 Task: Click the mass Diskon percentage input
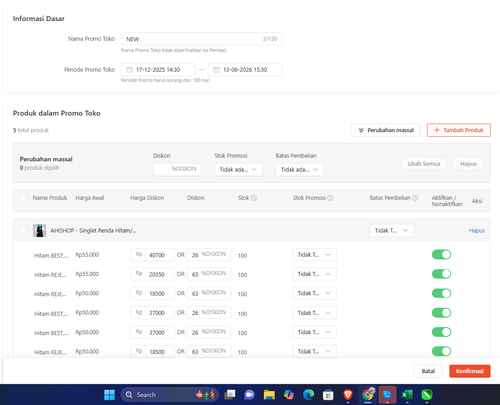[177, 169]
